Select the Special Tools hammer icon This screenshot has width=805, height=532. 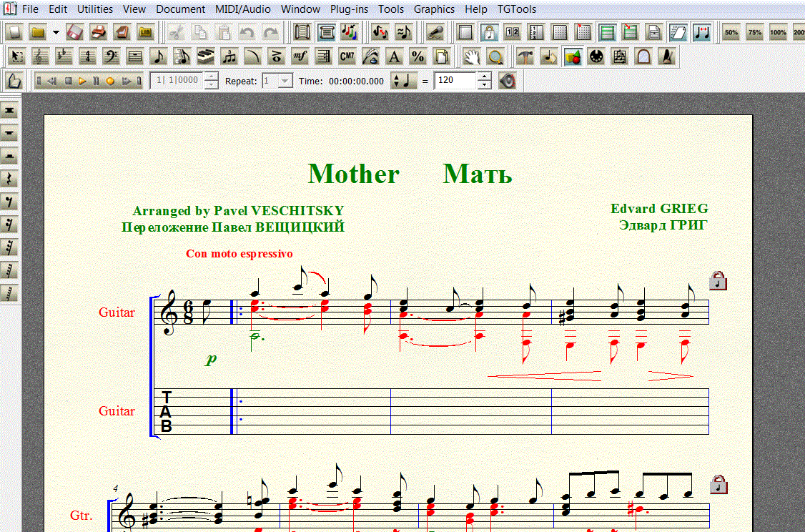(525, 56)
